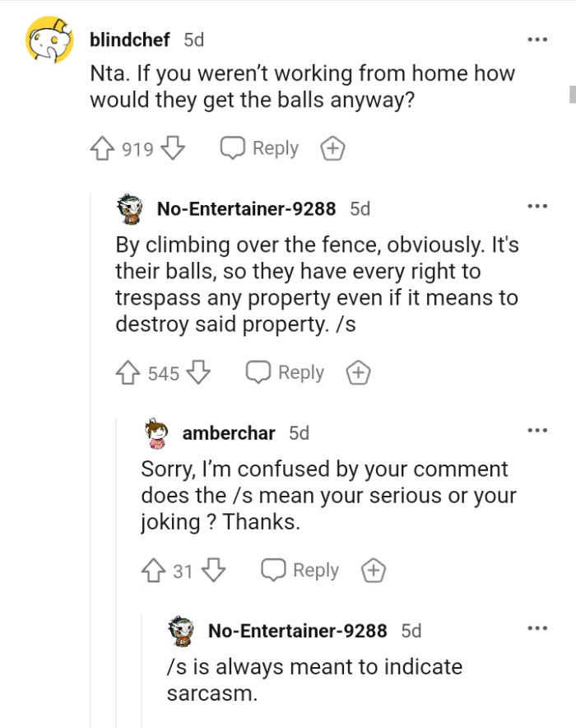Downvote amberchar's comment with 31 votes
Image resolution: width=576 pixels, height=728 pixels.
(x=213, y=570)
